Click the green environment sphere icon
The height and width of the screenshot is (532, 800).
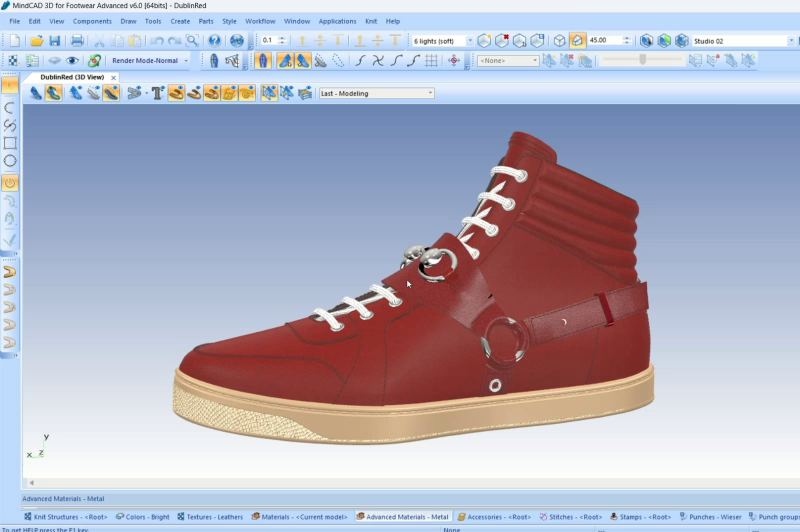tap(664, 40)
